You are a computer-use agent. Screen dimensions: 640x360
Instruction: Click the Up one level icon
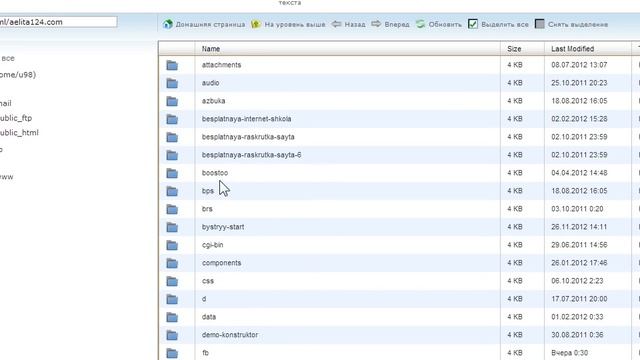tap(256, 24)
